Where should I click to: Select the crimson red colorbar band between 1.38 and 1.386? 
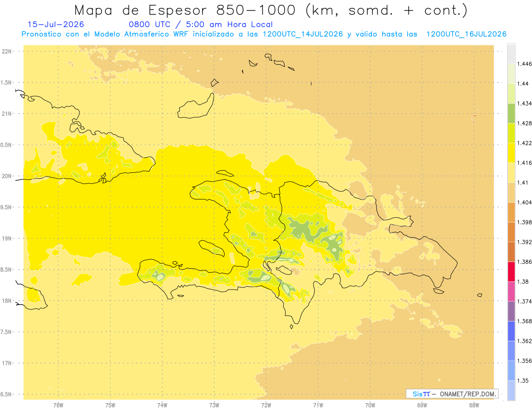(x=511, y=271)
